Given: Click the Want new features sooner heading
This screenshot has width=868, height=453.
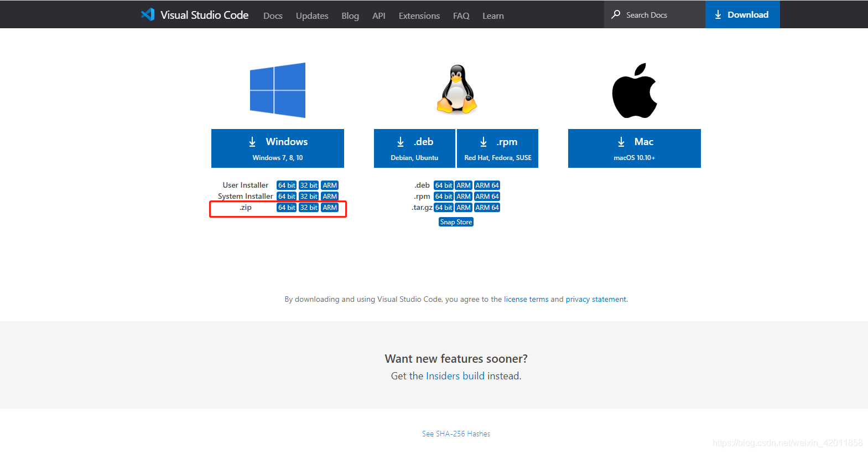Looking at the screenshot, I should coord(456,359).
